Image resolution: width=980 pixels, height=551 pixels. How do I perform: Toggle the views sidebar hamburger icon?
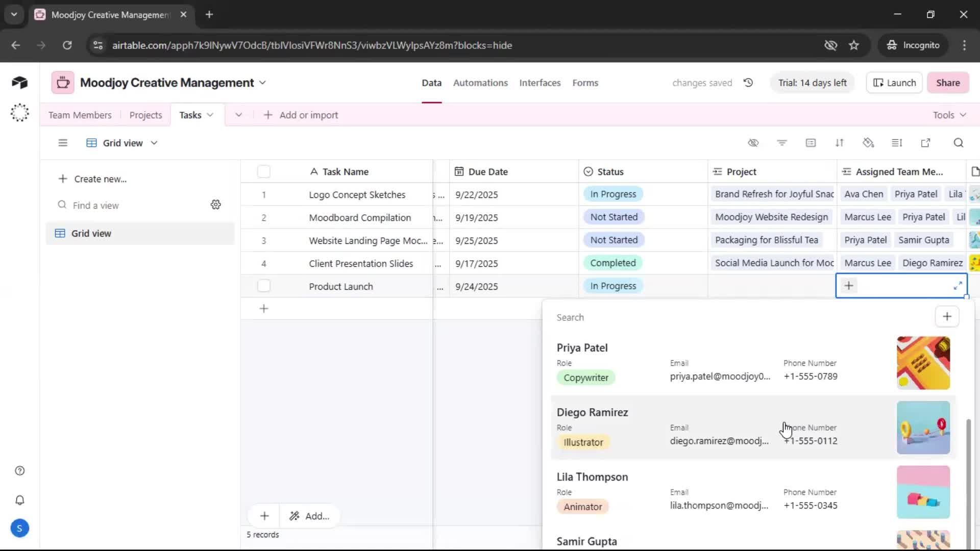(x=63, y=143)
